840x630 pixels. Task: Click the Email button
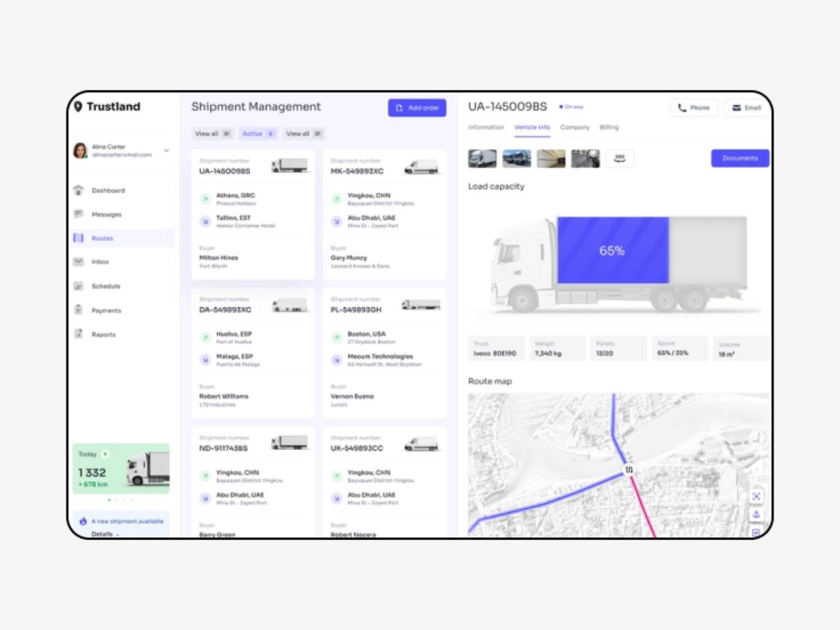747,108
